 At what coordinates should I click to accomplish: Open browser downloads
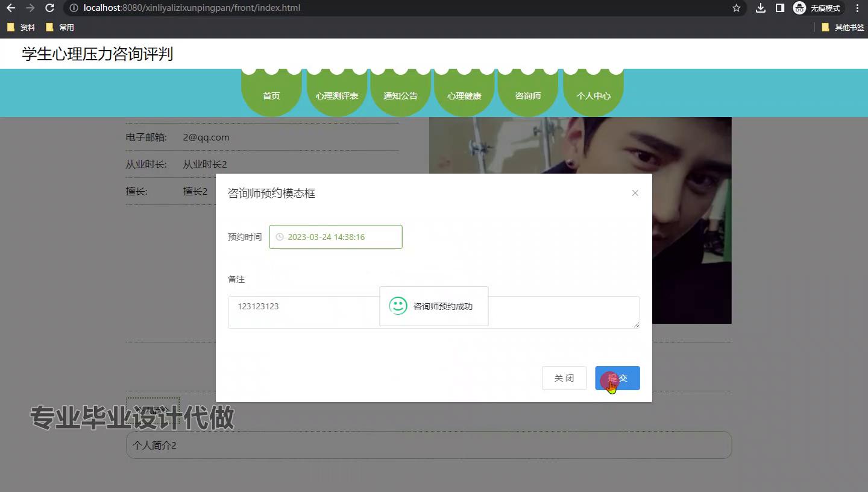[761, 8]
